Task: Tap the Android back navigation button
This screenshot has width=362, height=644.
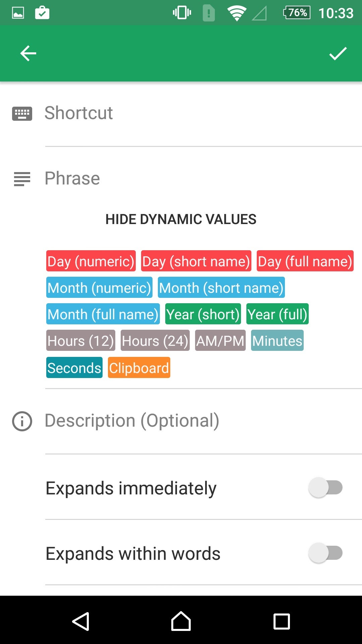Action: click(x=80, y=622)
